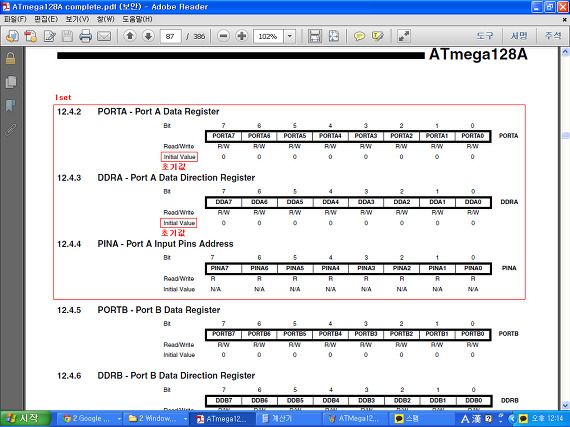The height and width of the screenshot is (427, 570).
Task: Click the add sticky note icon
Action: [359, 36]
